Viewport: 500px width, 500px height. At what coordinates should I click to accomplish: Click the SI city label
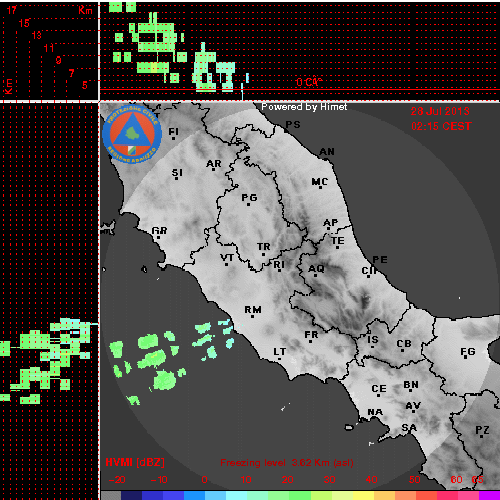coord(177,173)
